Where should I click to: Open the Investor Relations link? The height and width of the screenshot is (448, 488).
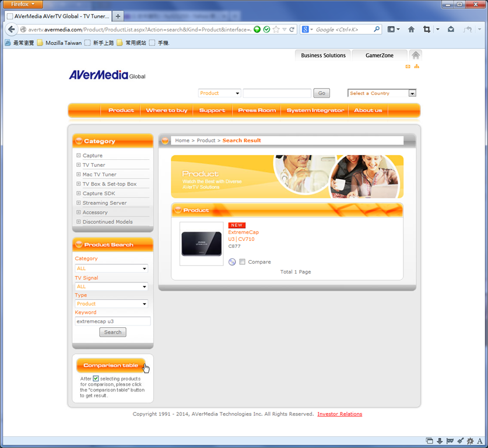click(339, 414)
